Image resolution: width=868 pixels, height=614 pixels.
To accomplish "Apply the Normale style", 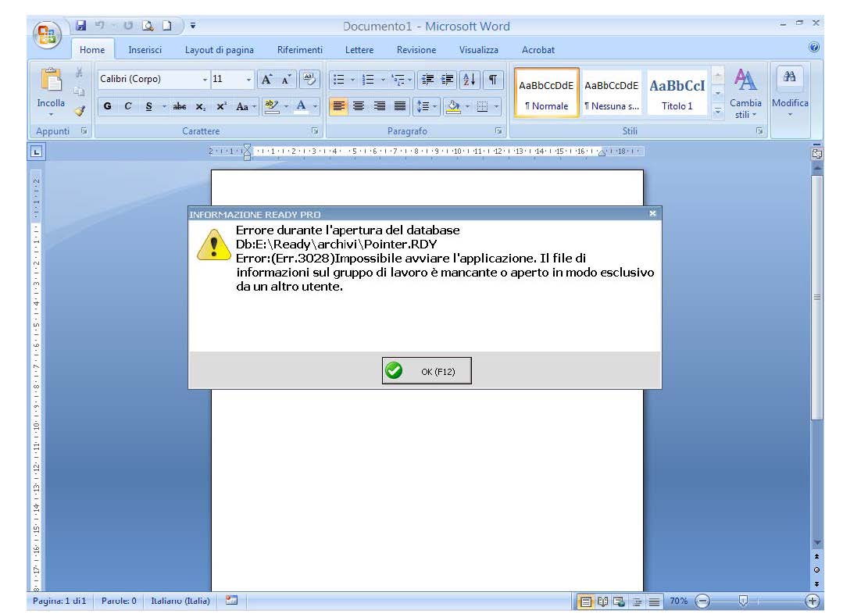I will 546,93.
